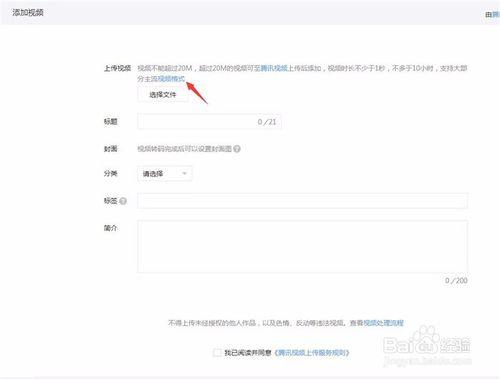Focus the 简介 description text area
500x379 pixels.
tap(303, 247)
